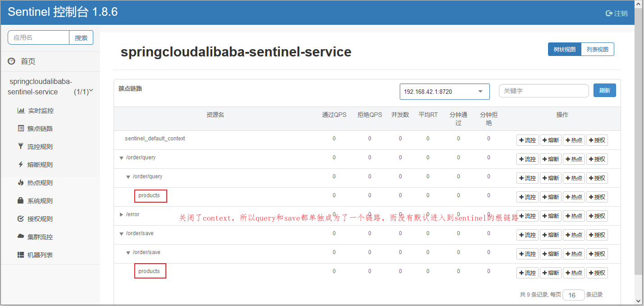This screenshot has height=306, width=644.
Task: Open 集群流控 cloud icon in sidebar
Action: [21, 237]
